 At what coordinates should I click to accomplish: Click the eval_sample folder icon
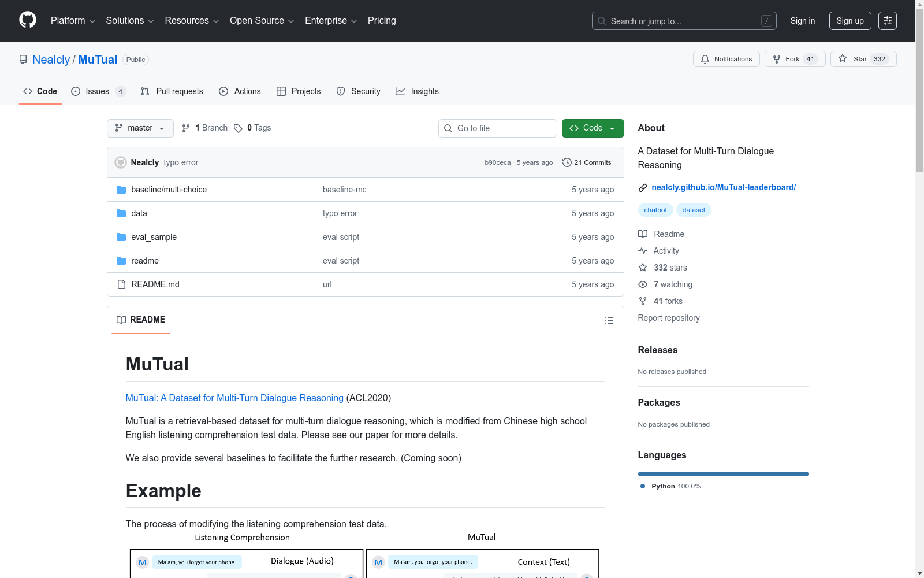(x=121, y=237)
